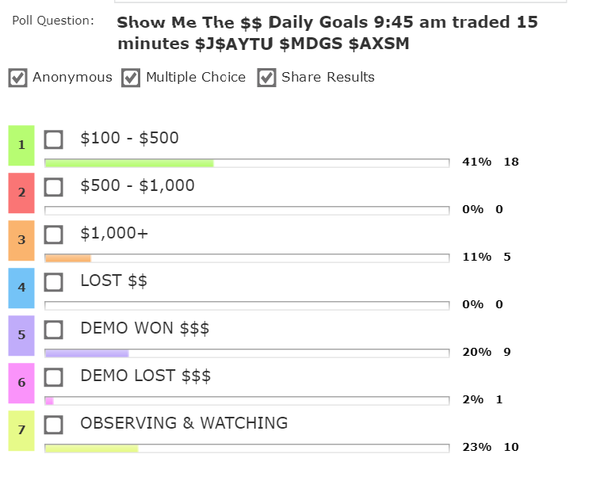Tick the $1,000+ answer checkbox
This screenshot has height=477, width=600.
54,234
